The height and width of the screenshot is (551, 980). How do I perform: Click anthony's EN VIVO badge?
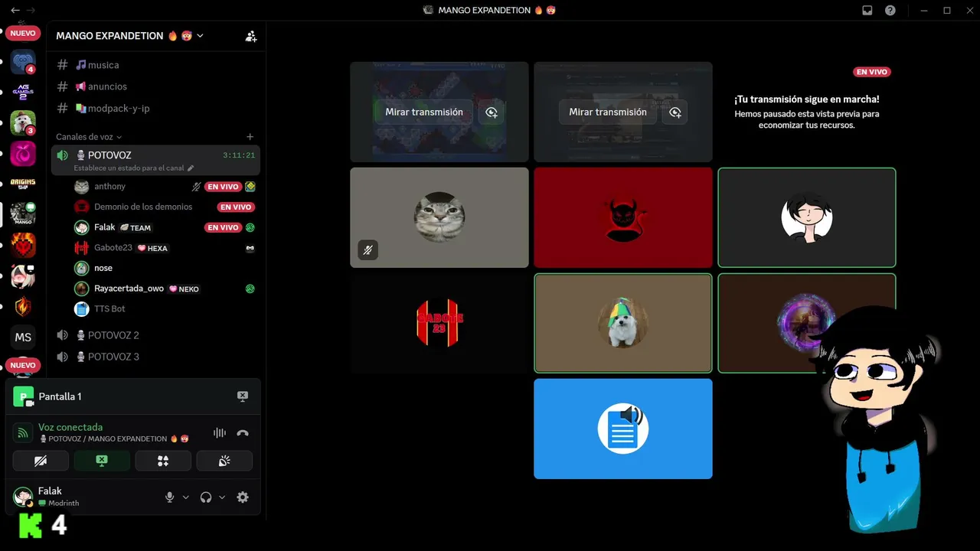[x=223, y=187]
